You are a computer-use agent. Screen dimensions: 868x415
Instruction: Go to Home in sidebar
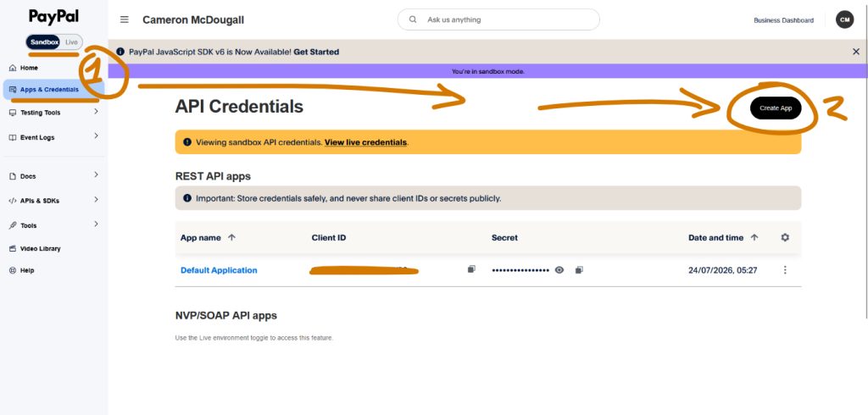click(29, 68)
